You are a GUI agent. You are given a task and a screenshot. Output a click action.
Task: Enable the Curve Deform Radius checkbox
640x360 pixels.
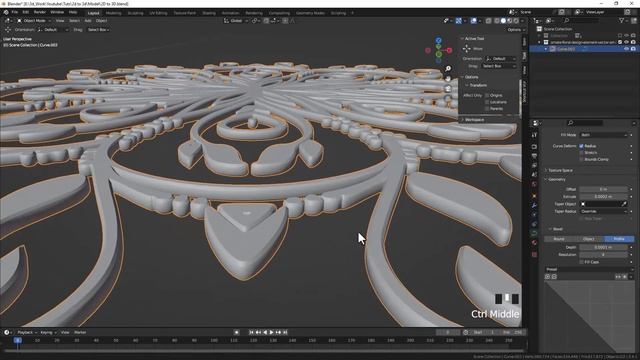point(581,146)
